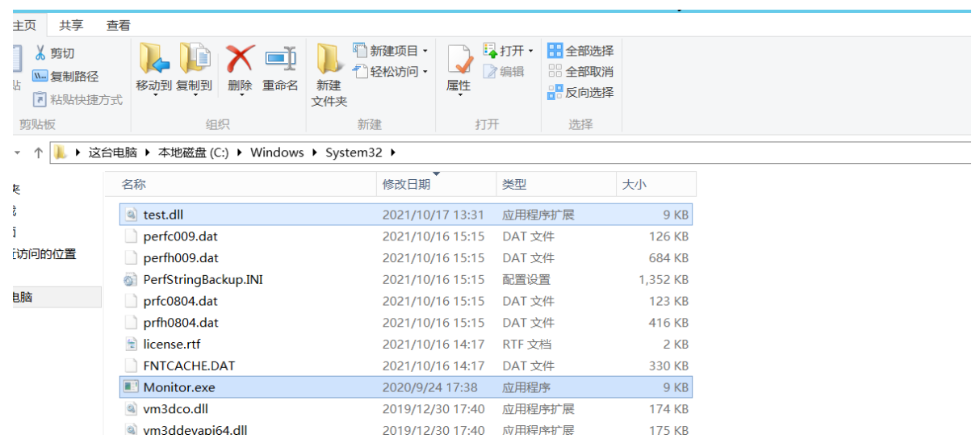980x447 pixels.
Task: Click the System32 breadcrumb segment
Action: (x=354, y=152)
